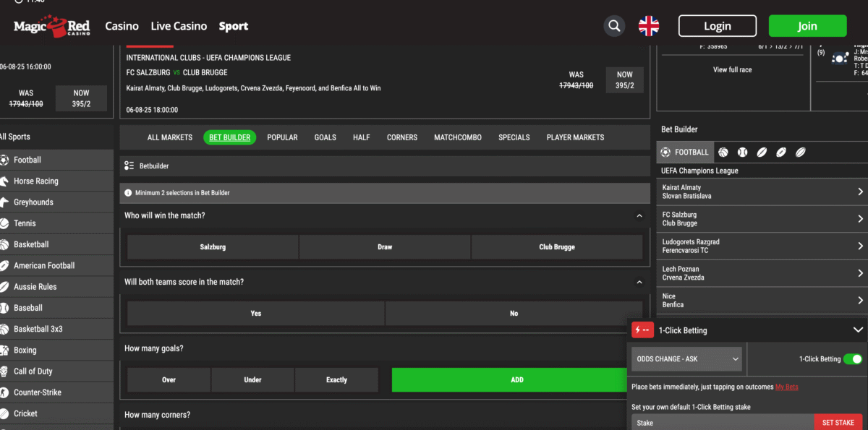Screen dimensions: 868x430
Task: Click the 'How many corners?' heading
Action: click(x=157, y=415)
